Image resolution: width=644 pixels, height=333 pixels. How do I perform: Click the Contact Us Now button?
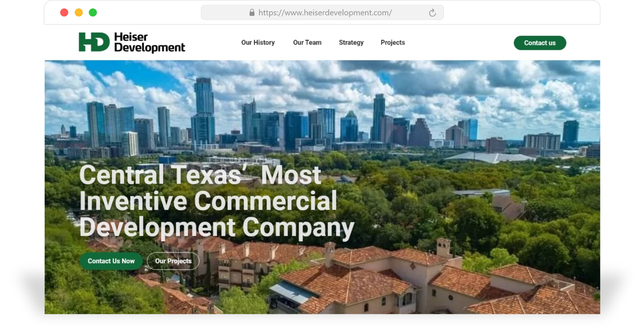pyautogui.click(x=111, y=261)
